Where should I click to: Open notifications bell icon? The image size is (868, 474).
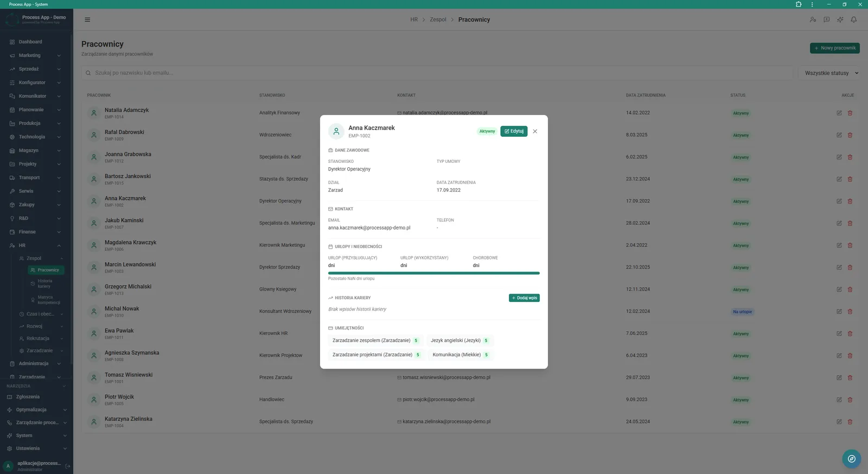(853, 20)
